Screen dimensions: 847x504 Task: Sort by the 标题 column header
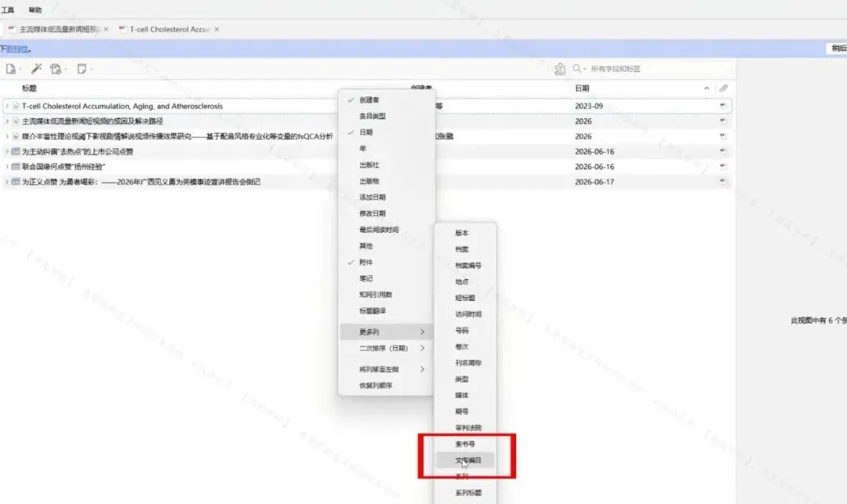coord(29,88)
